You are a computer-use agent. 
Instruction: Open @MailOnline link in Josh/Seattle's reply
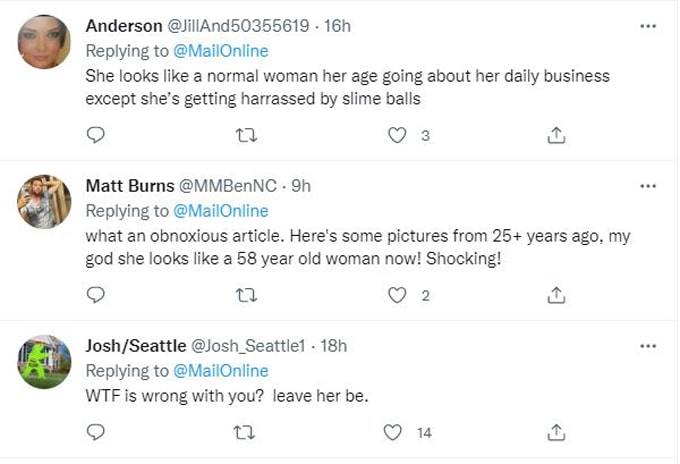click(x=221, y=371)
